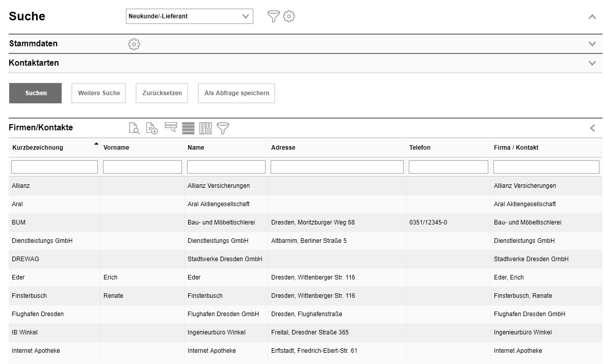Open the Stammdaten settings gear
Image resolution: width=604 pixels, height=364 pixels.
pos(134,44)
